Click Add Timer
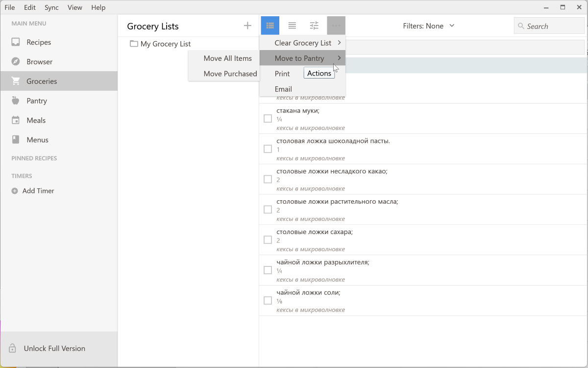Image resolution: width=588 pixels, height=368 pixels. click(38, 191)
